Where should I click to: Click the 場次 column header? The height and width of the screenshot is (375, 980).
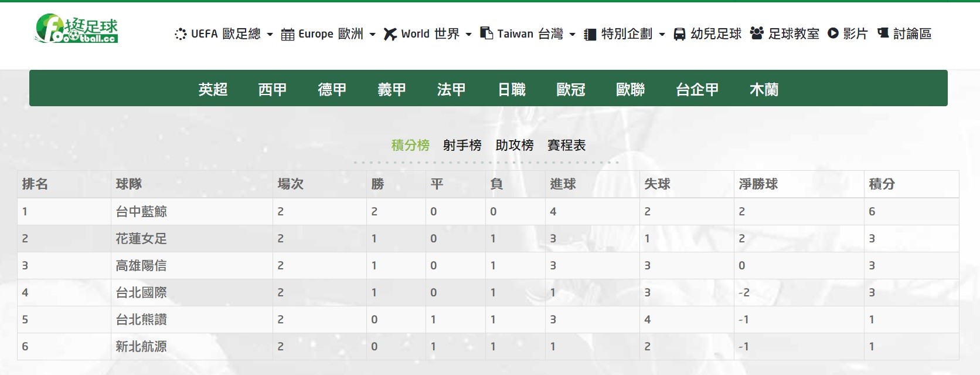pyautogui.click(x=291, y=184)
